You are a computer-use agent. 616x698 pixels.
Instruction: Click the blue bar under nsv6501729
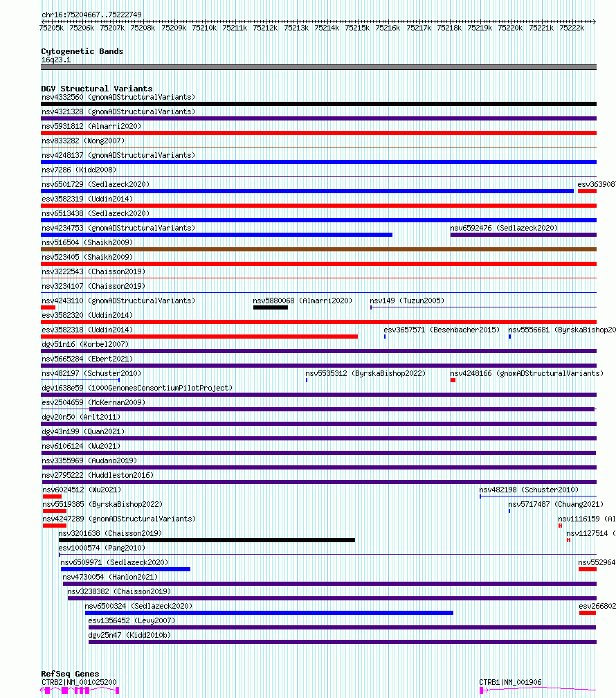click(307, 191)
